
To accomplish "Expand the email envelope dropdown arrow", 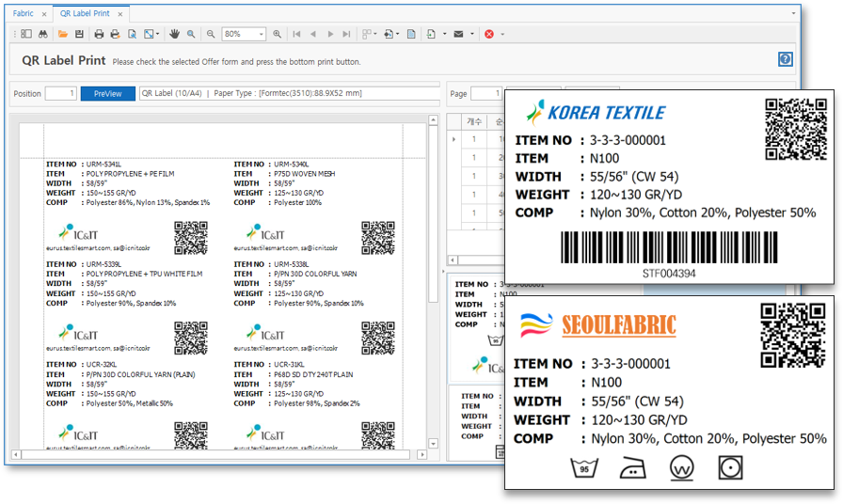I will pyautogui.click(x=472, y=34).
